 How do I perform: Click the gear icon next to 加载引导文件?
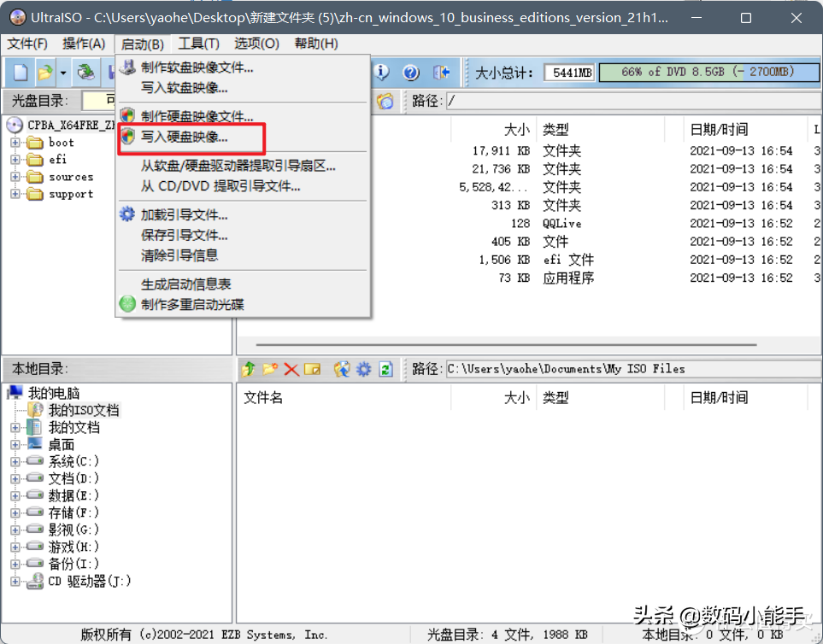[x=127, y=214]
